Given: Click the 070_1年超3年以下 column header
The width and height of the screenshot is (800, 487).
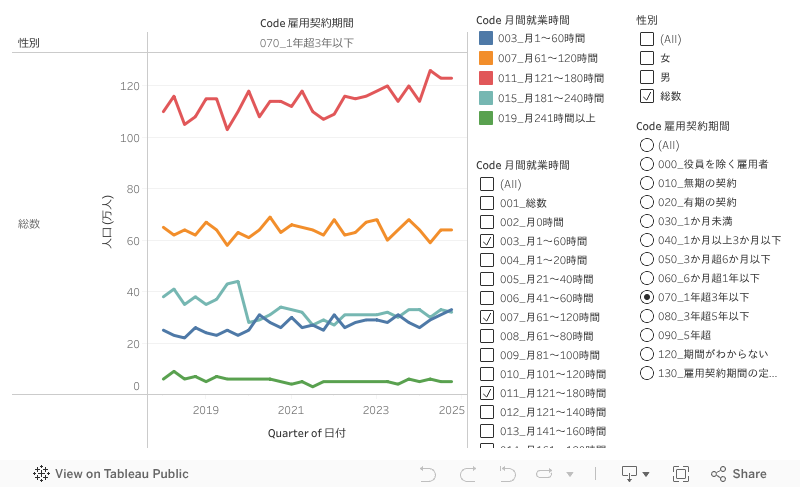Looking at the screenshot, I should pos(306,43).
